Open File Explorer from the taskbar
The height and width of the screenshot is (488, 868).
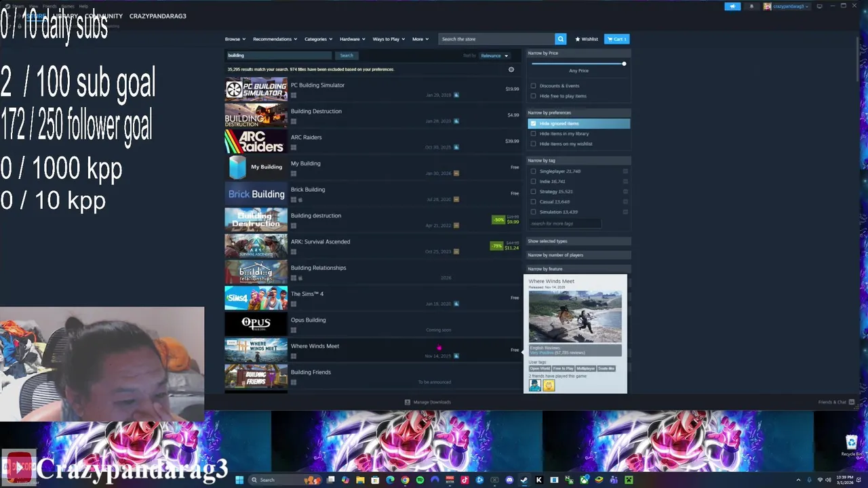point(360,480)
